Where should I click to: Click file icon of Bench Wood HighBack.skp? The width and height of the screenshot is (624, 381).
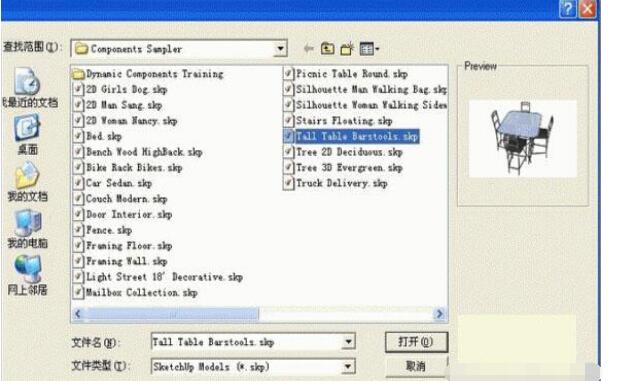point(78,152)
